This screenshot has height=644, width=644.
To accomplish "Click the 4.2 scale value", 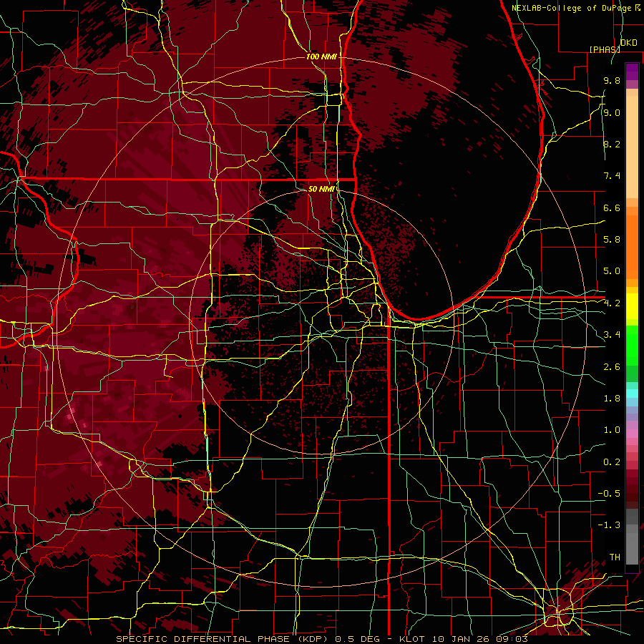I will 612,303.
